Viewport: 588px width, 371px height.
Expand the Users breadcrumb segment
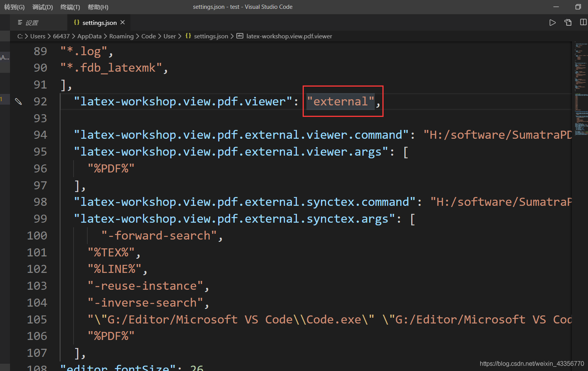[38, 36]
